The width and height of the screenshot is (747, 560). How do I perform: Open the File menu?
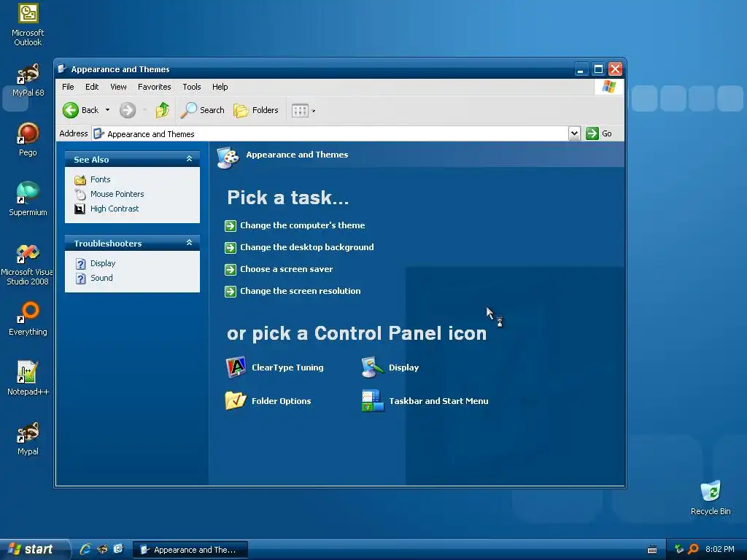pyautogui.click(x=68, y=87)
